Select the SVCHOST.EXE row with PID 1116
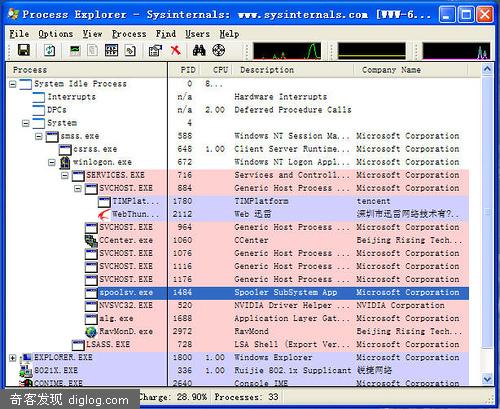 pos(238,266)
